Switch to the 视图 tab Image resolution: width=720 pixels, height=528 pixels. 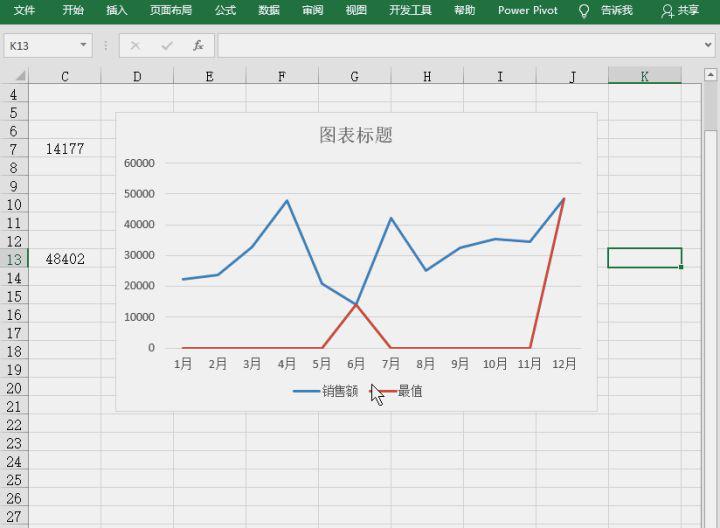point(356,10)
